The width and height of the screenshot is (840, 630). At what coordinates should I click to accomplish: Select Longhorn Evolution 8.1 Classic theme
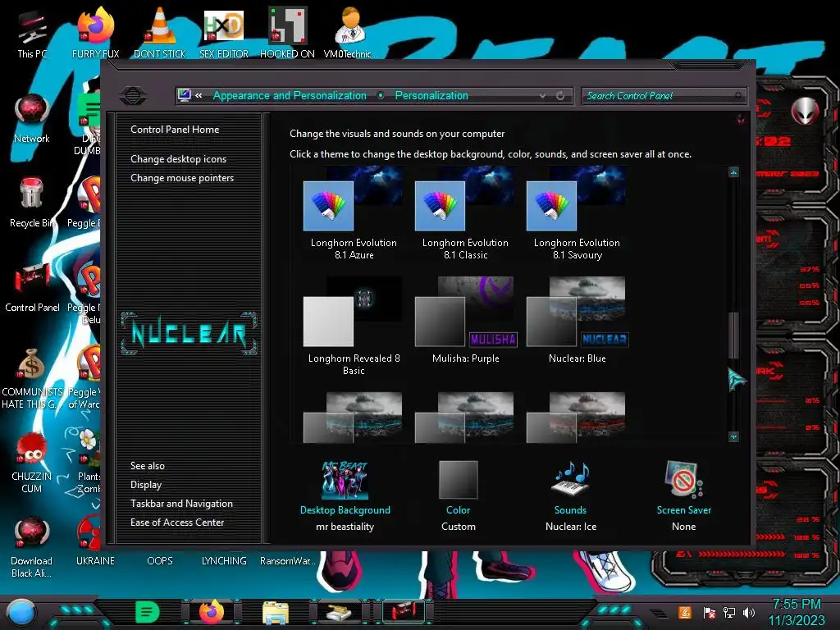pyautogui.click(x=465, y=213)
